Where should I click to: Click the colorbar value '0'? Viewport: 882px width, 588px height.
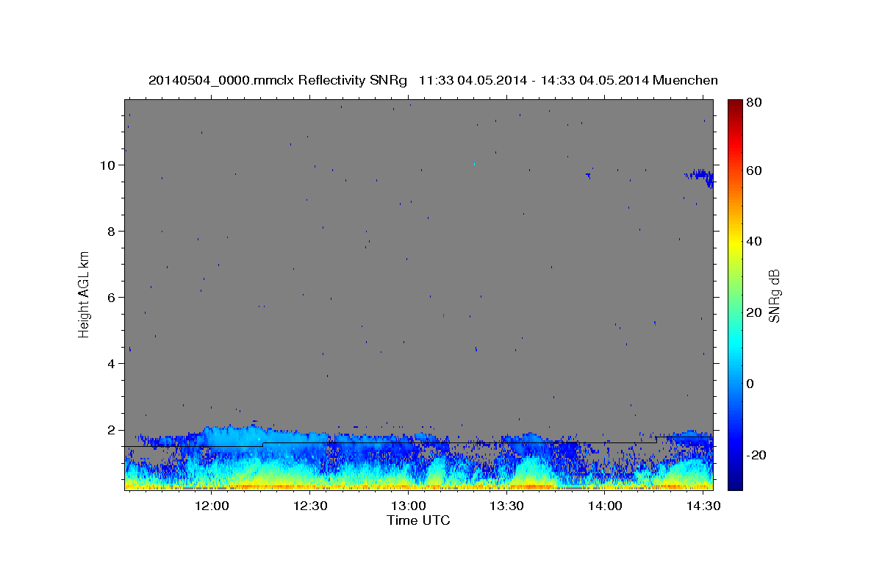[x=751, y=384]
